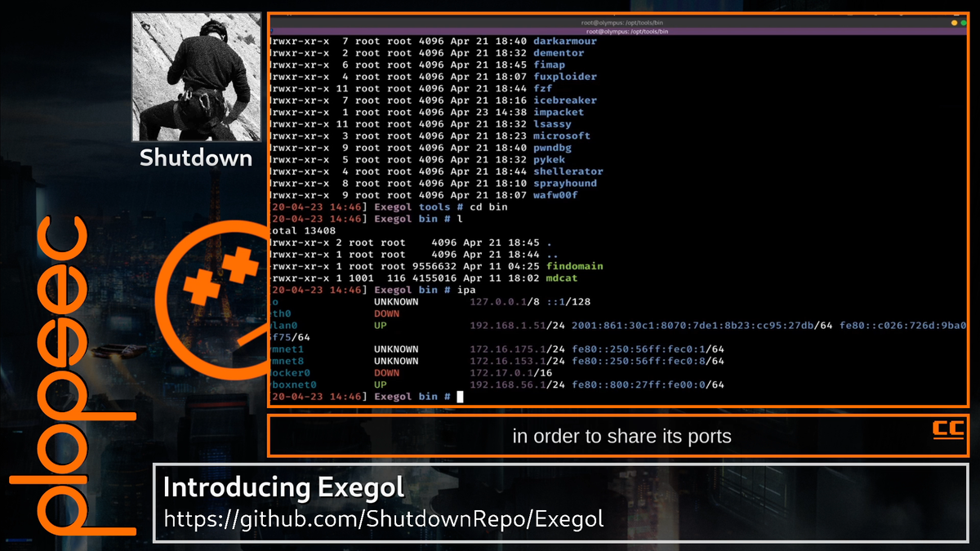Screen dimensions: 980x551
Task: Select the sprayhound directory name
Action: pos(564,184)
